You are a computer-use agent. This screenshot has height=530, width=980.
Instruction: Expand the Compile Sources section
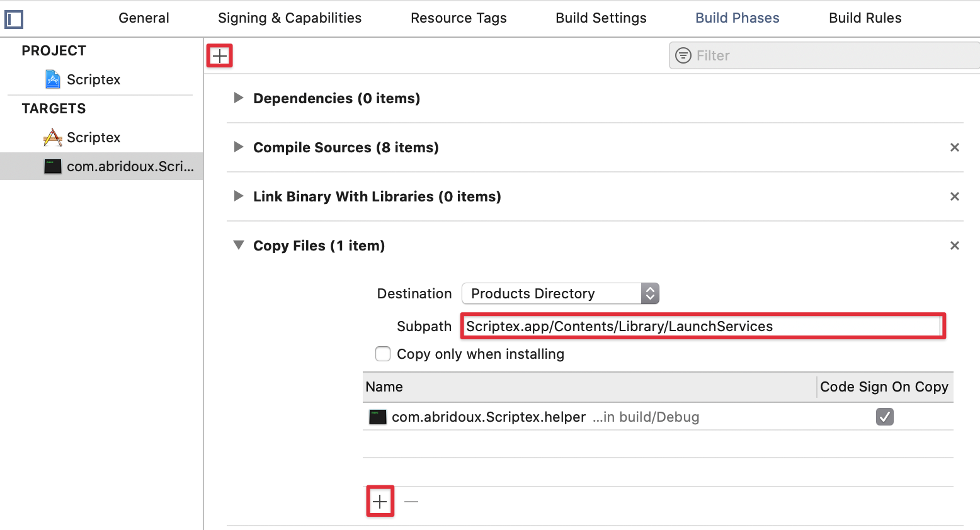(x=239, y=147)
